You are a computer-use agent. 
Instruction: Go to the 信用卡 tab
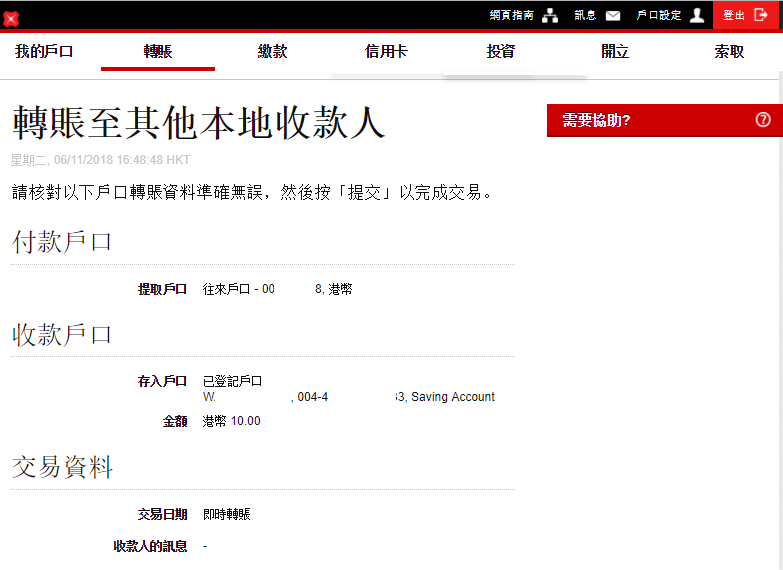(386, 52)
